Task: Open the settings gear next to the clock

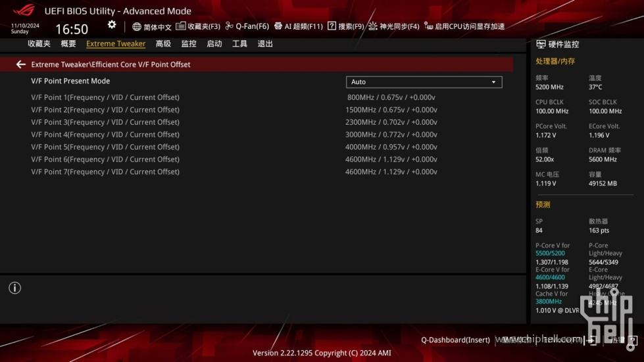Action: (x=112, y=25)
